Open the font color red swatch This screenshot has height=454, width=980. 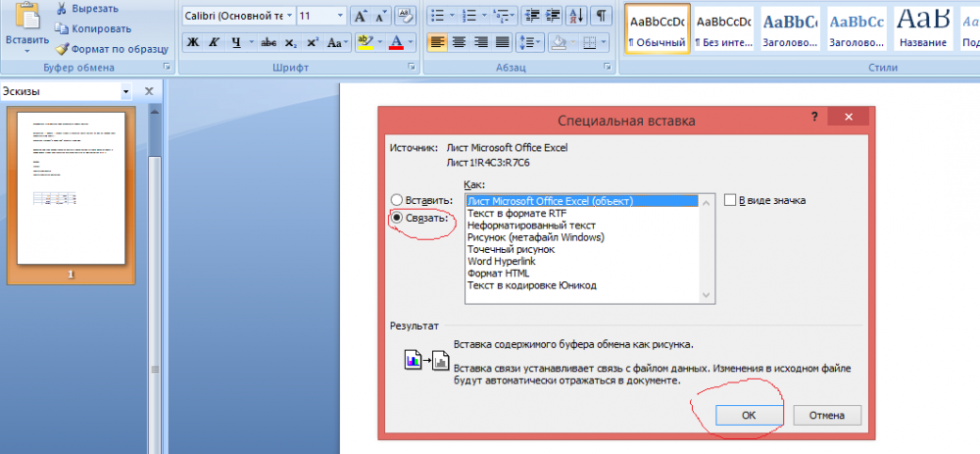tap(396, 42)
